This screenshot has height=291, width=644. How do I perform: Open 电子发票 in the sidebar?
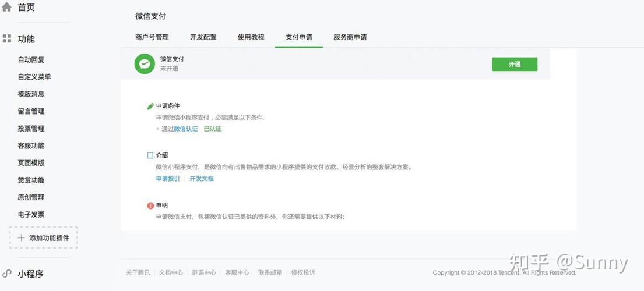pos(31,215)
